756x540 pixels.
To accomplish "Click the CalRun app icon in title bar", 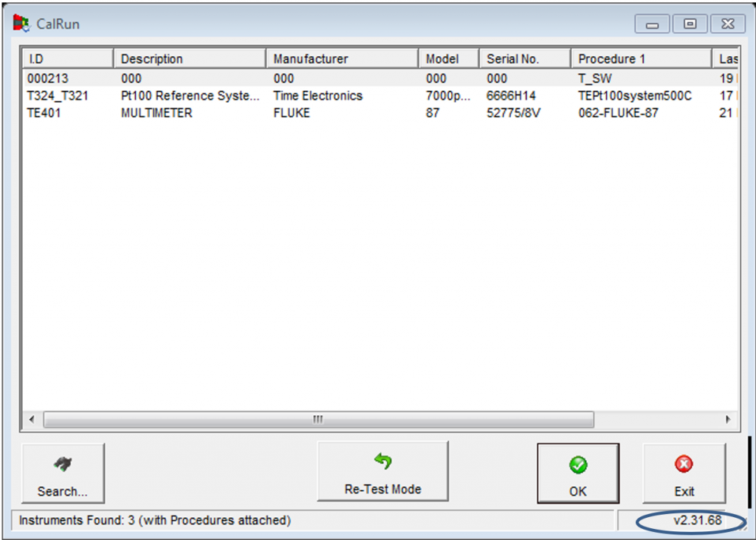I will pos(21,24).
